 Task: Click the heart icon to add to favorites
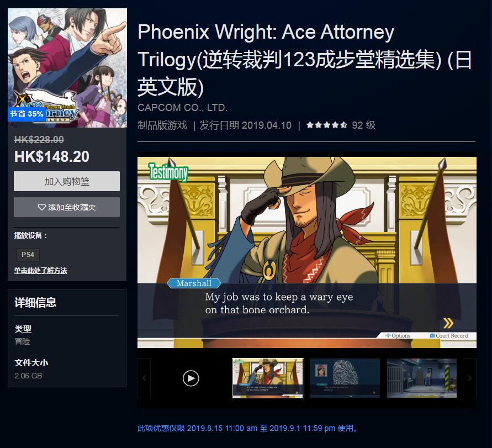[x=41, y=207]
